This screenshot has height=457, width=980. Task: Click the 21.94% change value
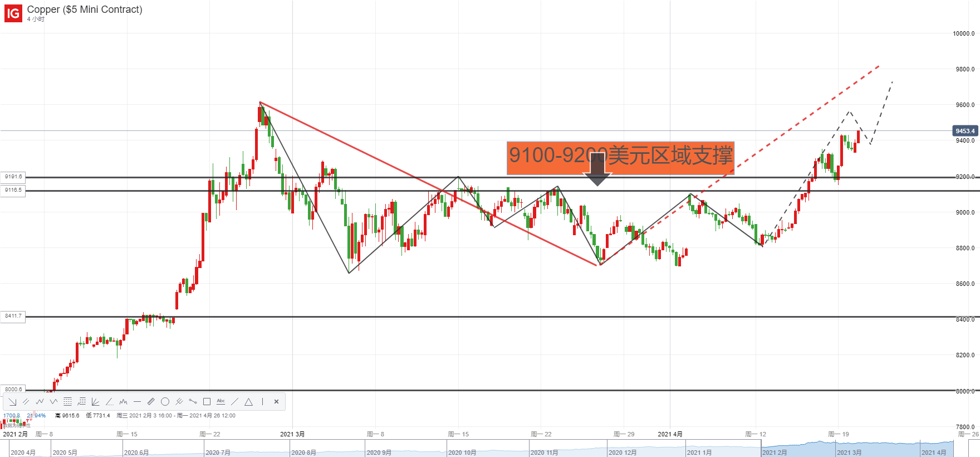pos(36,416)
